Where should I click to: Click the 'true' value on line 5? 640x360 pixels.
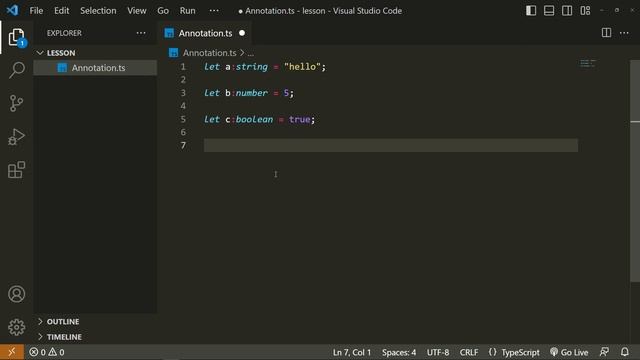pyautogui.click(x=299, y=119)
